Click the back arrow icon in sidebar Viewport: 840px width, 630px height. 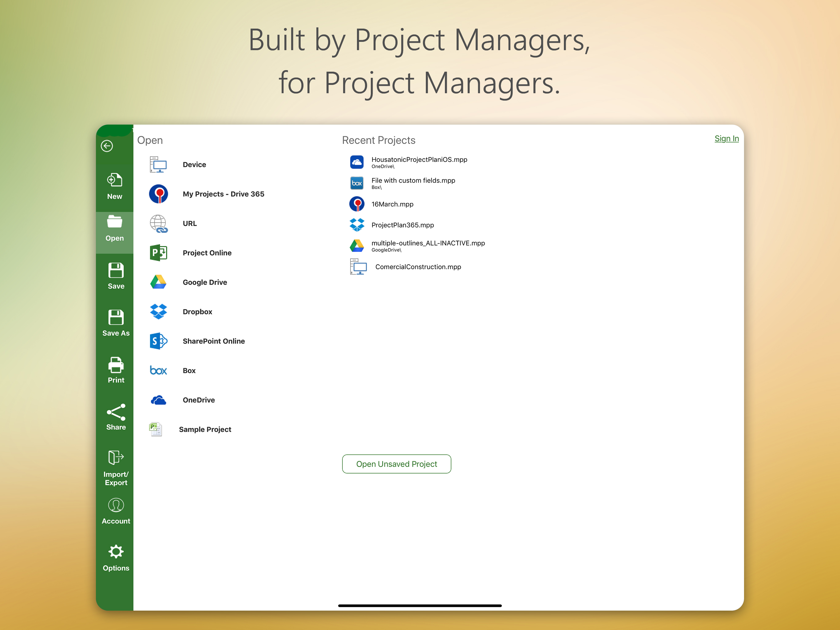coord(107,146)
